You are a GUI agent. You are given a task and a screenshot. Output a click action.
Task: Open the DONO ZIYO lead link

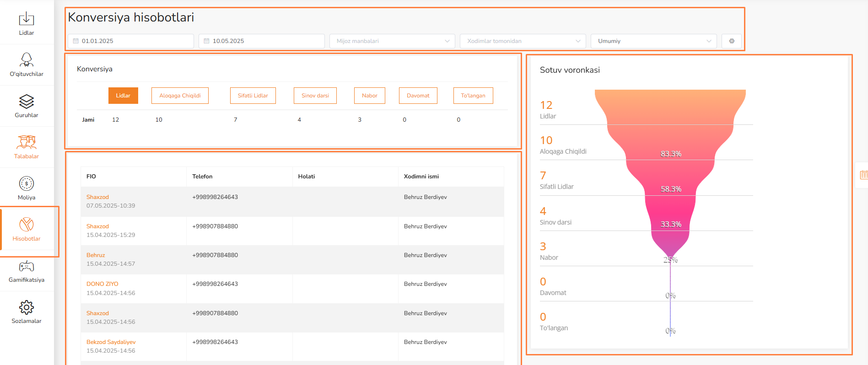coord(102,284)
